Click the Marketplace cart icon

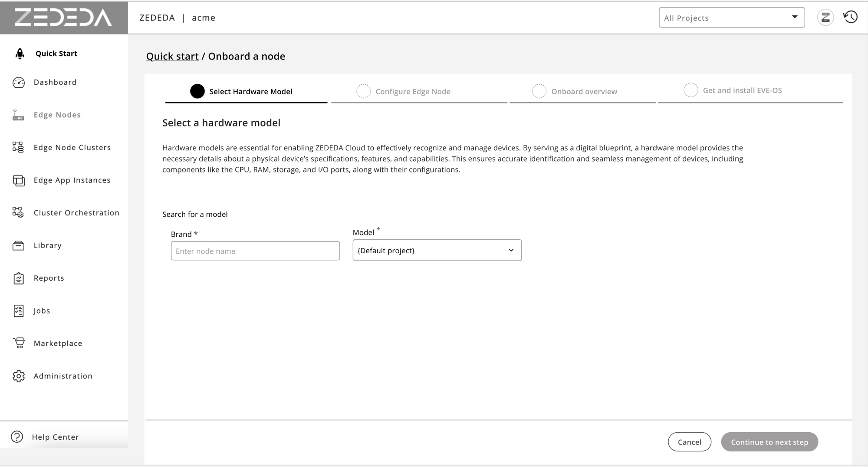coord(18,343)
